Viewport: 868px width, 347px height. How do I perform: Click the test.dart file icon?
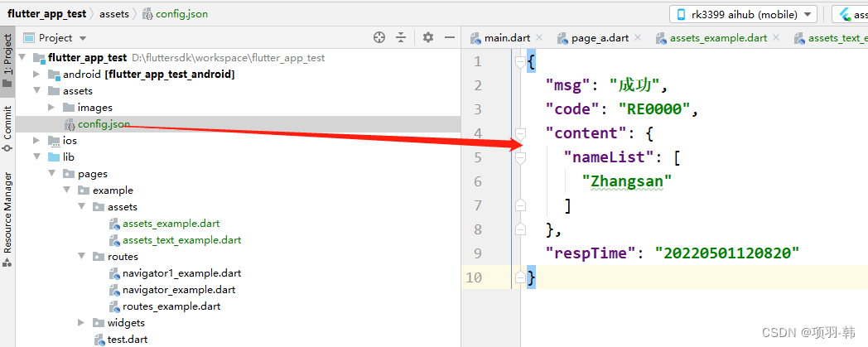[99, 340]
